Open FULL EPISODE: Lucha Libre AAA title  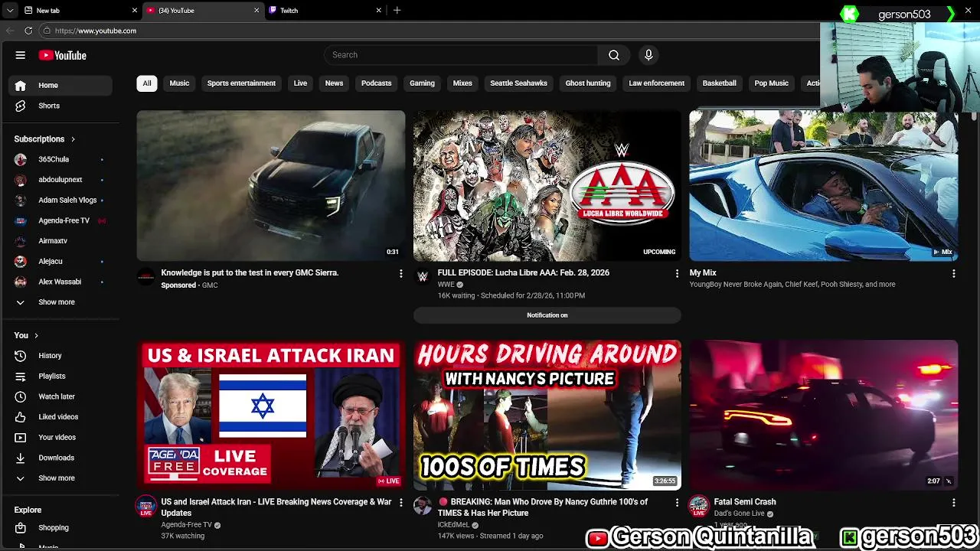coord(523,273)
